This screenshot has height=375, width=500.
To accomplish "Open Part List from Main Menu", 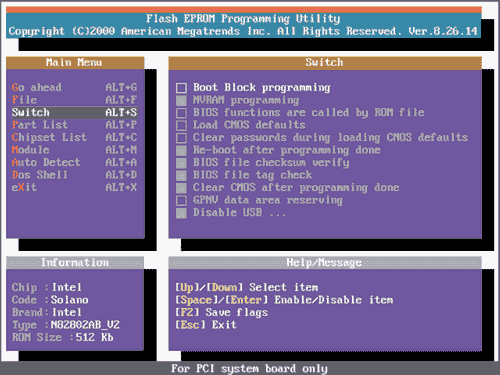I will tap(75, 125).
